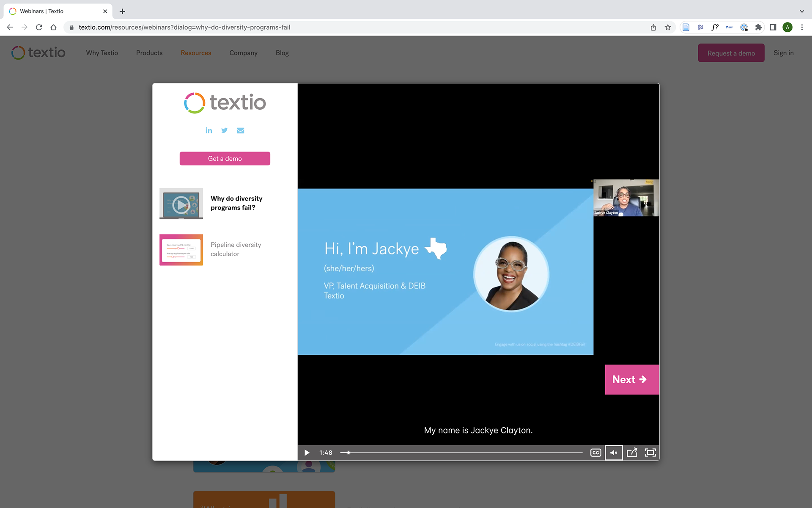Share the webinar on LinkedIn
The width and height of the screenshot is (812, 508).
pyautogui.click(x=209, y=130)
